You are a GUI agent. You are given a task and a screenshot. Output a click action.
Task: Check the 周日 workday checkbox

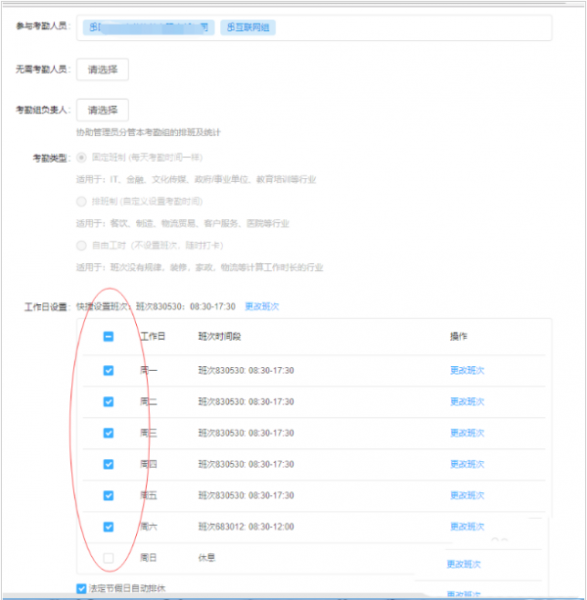108,558
